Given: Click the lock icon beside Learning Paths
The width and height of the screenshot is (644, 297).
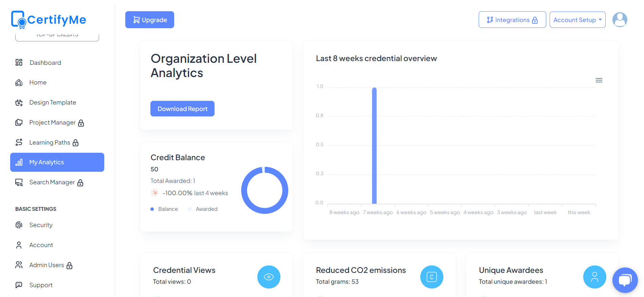Looking at the screenshot, I should coord(76,143).
